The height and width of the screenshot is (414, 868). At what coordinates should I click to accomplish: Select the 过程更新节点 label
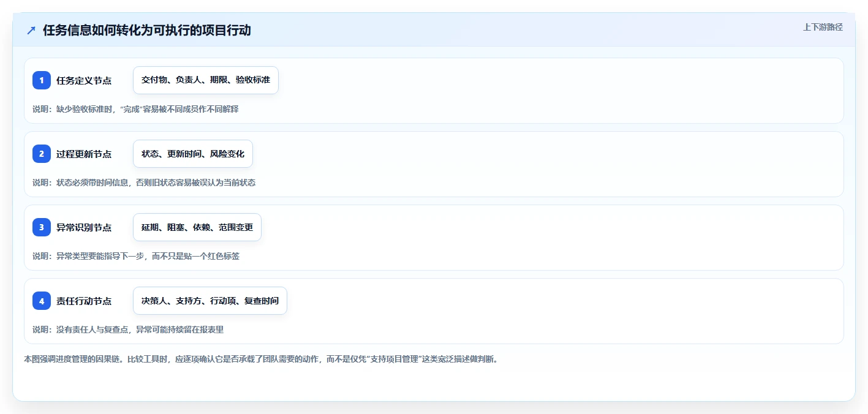(x=84, y=154)
